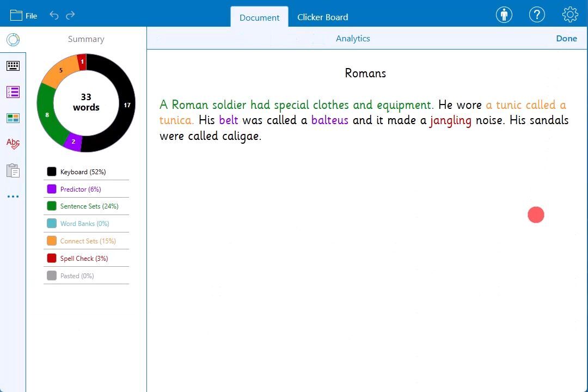This screenshot has height=392, width=588.
Task: Click the Done button
Action: (566, 38)
